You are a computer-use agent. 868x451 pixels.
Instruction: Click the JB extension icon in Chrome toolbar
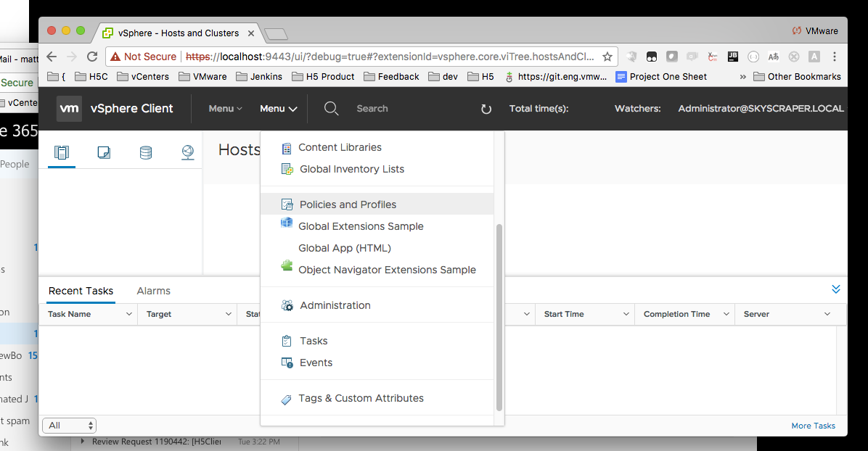coord(732,57)
